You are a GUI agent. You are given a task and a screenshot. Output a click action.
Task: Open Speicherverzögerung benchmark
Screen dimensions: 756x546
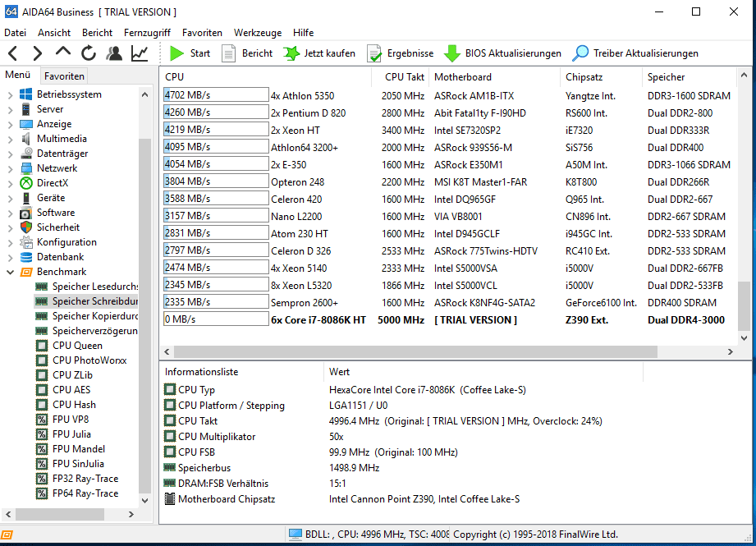point(87,331)
